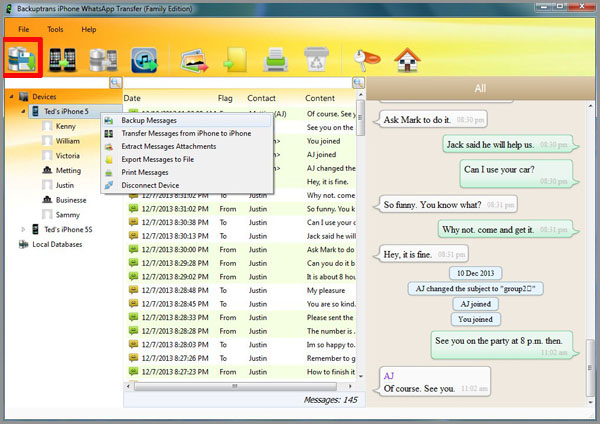Expand the Ted's iPhone 5S node
This screenshot has height=424, width=600.
pos(23,229)
